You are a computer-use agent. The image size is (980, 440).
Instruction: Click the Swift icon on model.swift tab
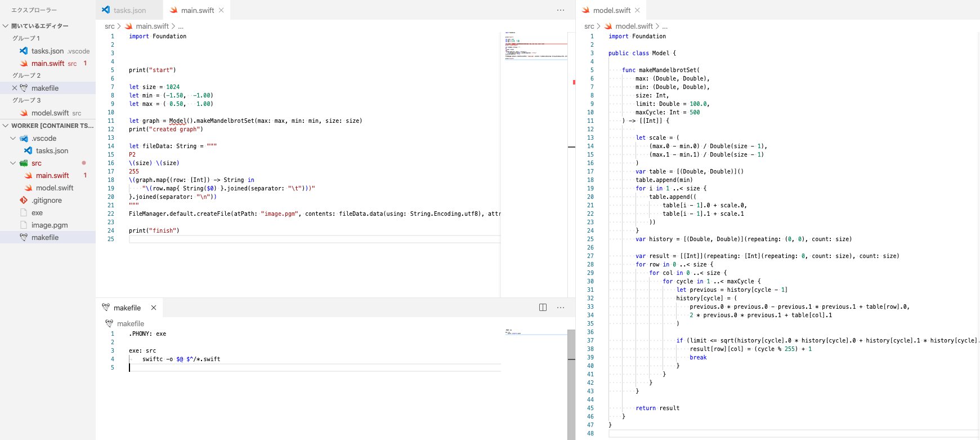[x=585, y=10]
